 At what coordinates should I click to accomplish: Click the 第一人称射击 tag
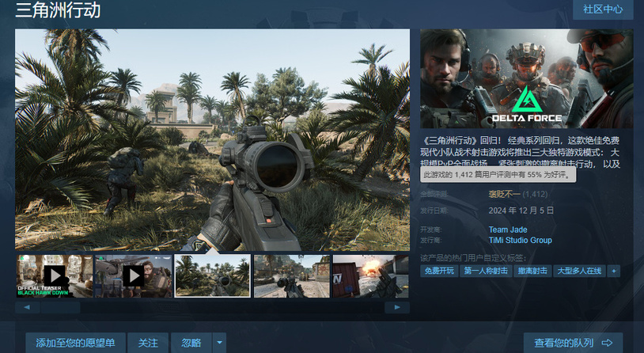click(486, 271)
